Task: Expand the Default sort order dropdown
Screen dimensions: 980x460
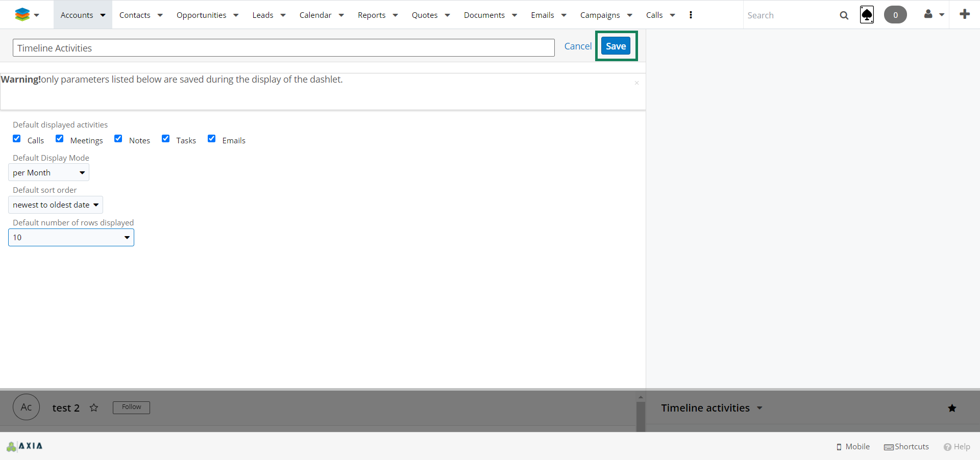Action: coord(56,205)
